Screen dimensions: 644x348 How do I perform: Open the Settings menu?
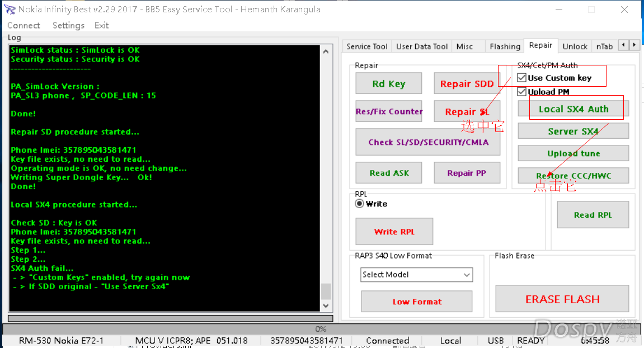tap(68, 26)
